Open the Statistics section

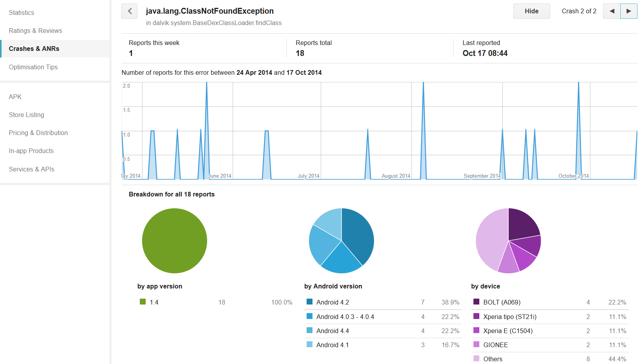click(22, 13)
